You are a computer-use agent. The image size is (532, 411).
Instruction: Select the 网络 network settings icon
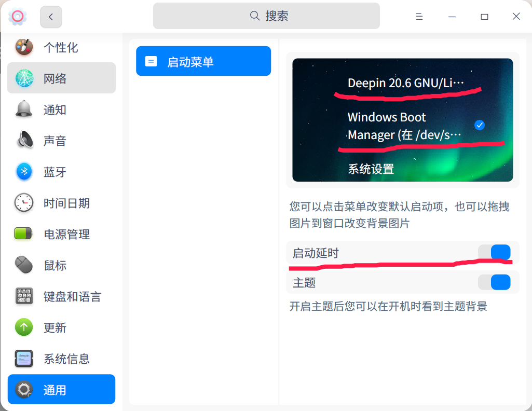23,78
